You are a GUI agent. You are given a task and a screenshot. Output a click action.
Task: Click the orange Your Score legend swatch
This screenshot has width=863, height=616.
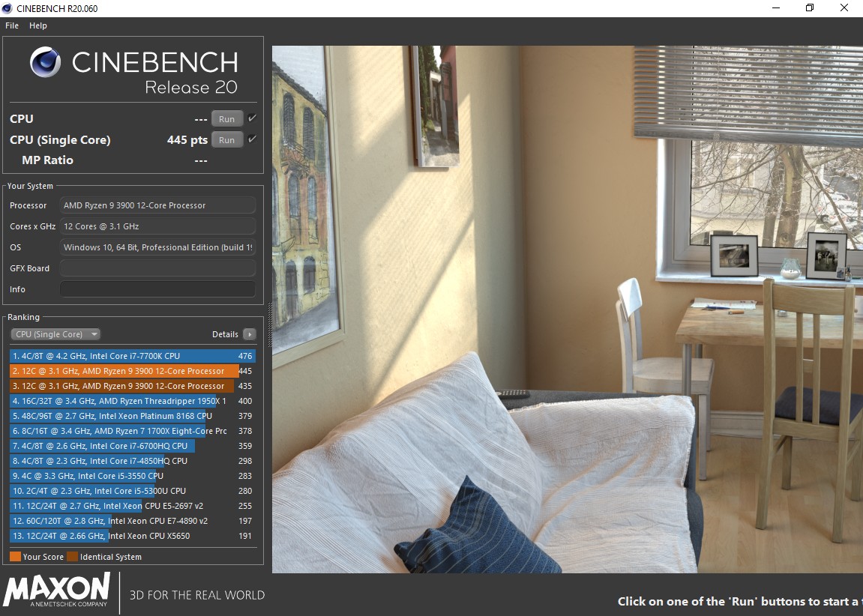click(16, 557)
